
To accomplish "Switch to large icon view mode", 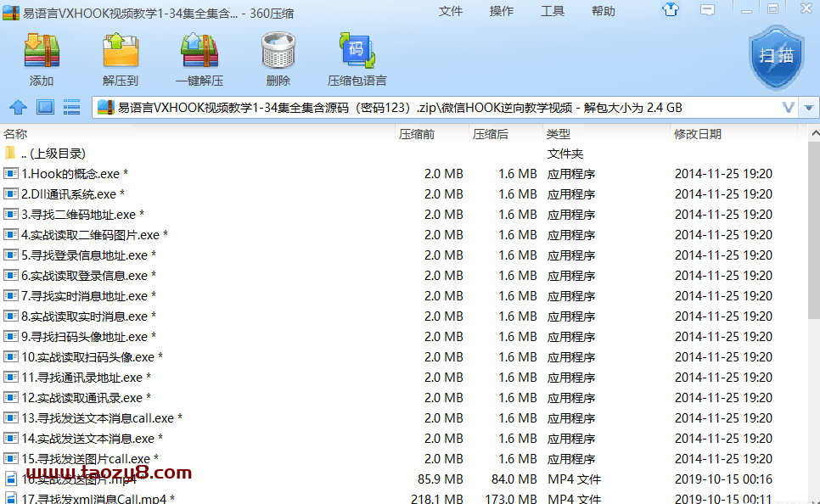I will [47, 107].
